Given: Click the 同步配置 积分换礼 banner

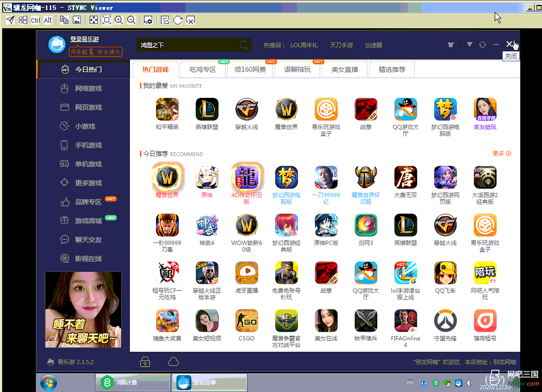Looking at the screenshot, I should 96,52.
